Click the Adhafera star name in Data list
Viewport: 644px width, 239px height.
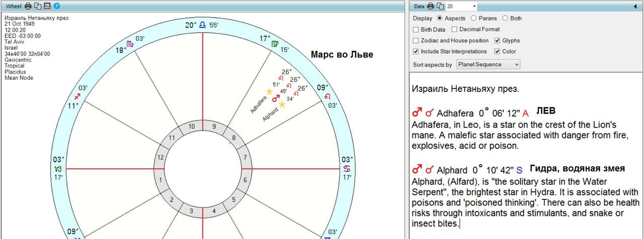pos(455,113)
